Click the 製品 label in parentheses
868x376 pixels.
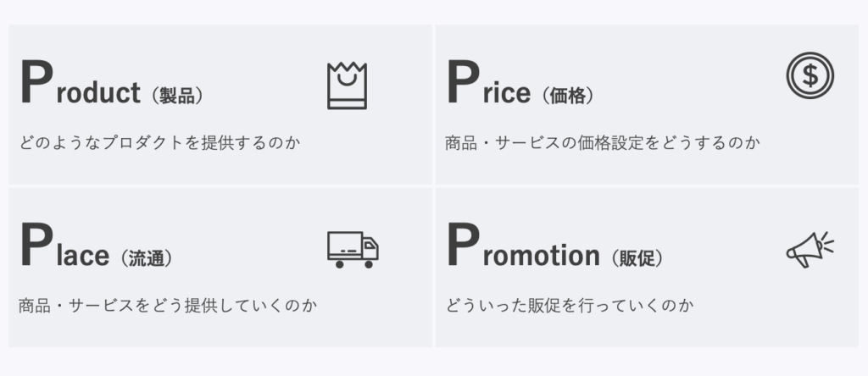click(177, 96)
